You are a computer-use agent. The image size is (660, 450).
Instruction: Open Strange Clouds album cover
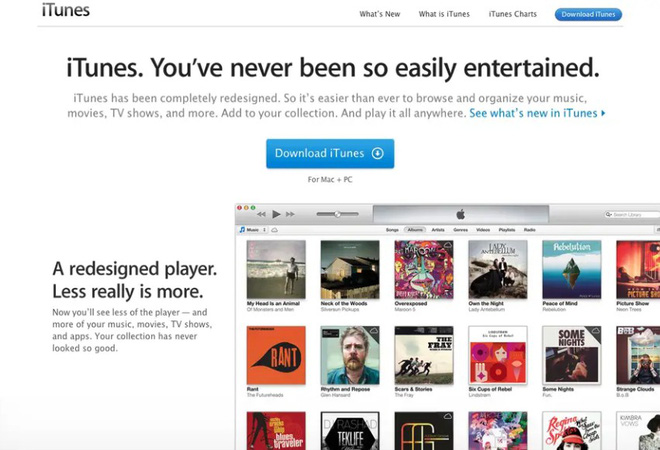tap(638, 355)
